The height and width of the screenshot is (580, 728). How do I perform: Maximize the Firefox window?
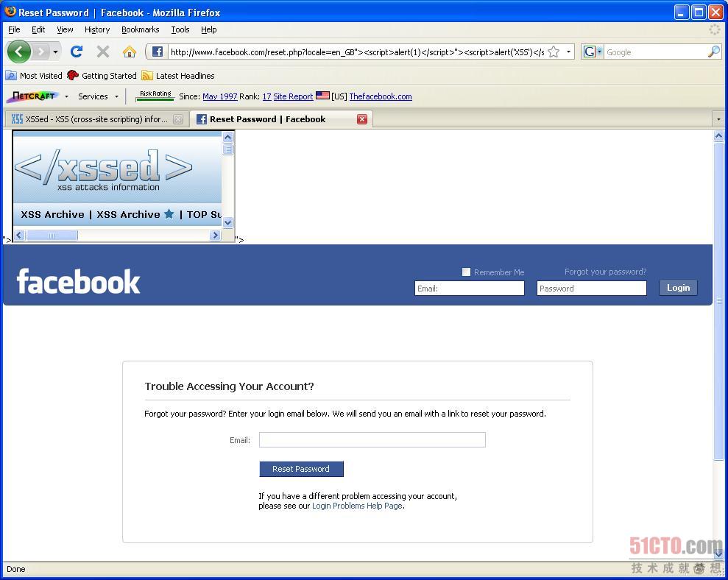[x=699, y=12]
